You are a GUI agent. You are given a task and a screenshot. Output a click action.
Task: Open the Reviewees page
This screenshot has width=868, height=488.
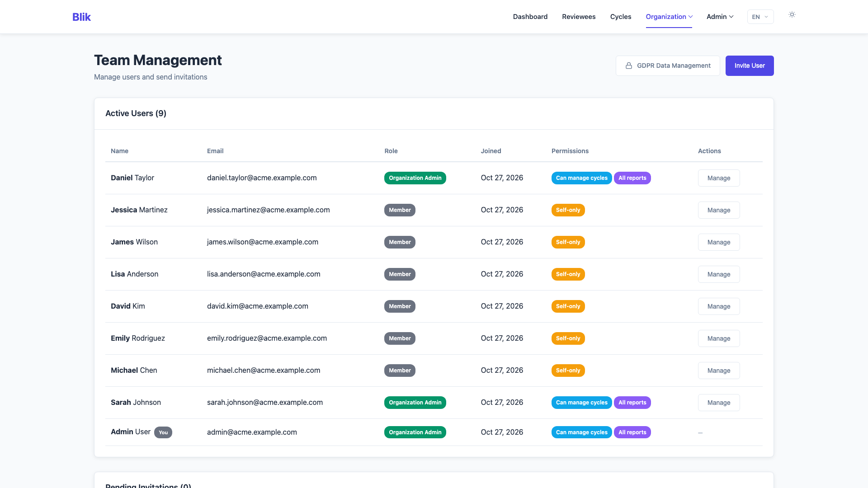(x=579, y=17)
